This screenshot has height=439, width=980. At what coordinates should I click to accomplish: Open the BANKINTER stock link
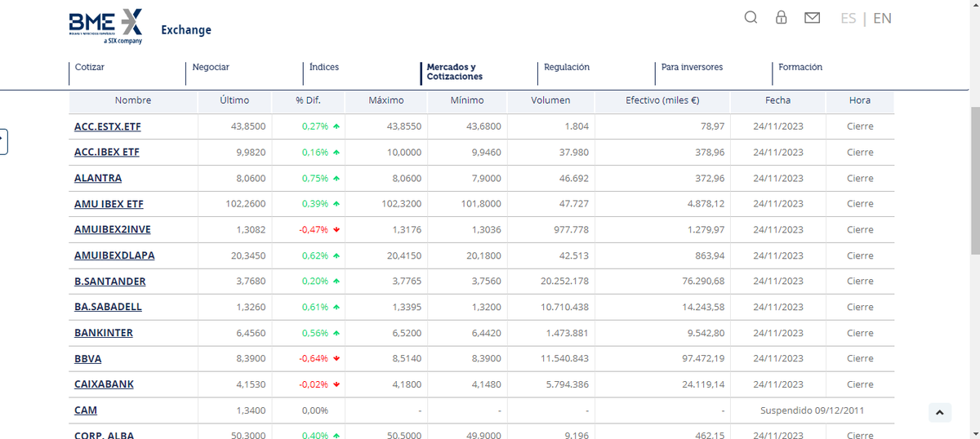[104, 333]
